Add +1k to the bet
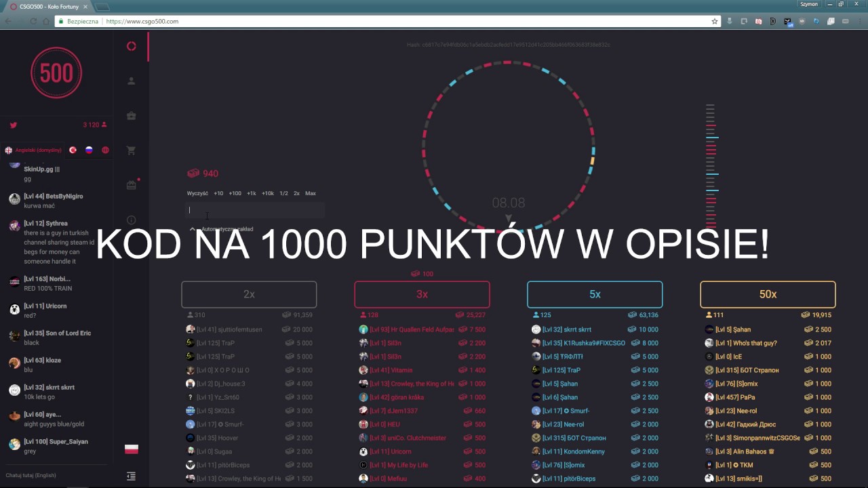This screenshot has height=488, width=868. (251, 193)
